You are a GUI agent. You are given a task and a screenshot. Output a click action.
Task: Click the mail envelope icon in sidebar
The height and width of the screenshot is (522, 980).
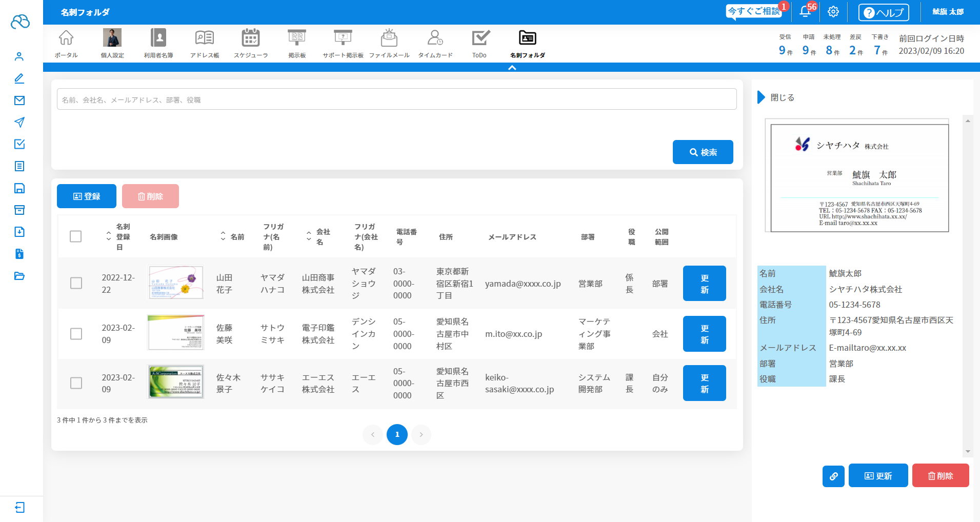coord(19,101)
